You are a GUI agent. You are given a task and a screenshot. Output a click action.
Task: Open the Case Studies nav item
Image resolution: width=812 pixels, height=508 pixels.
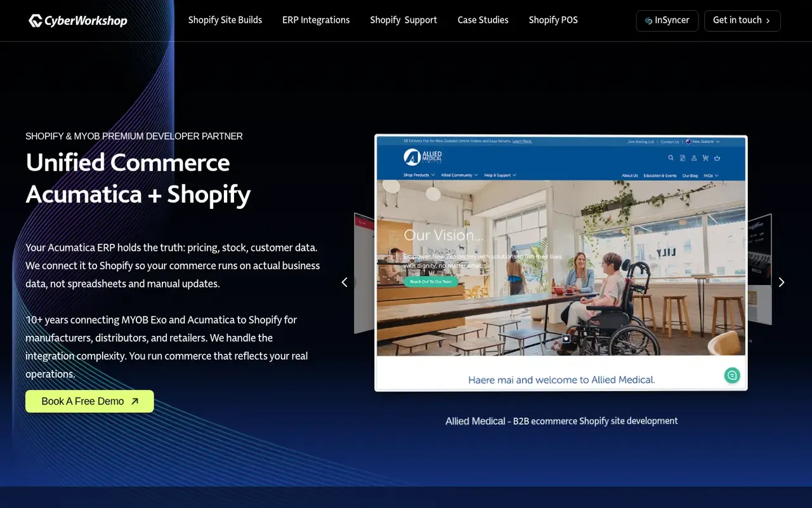[483, 20]
